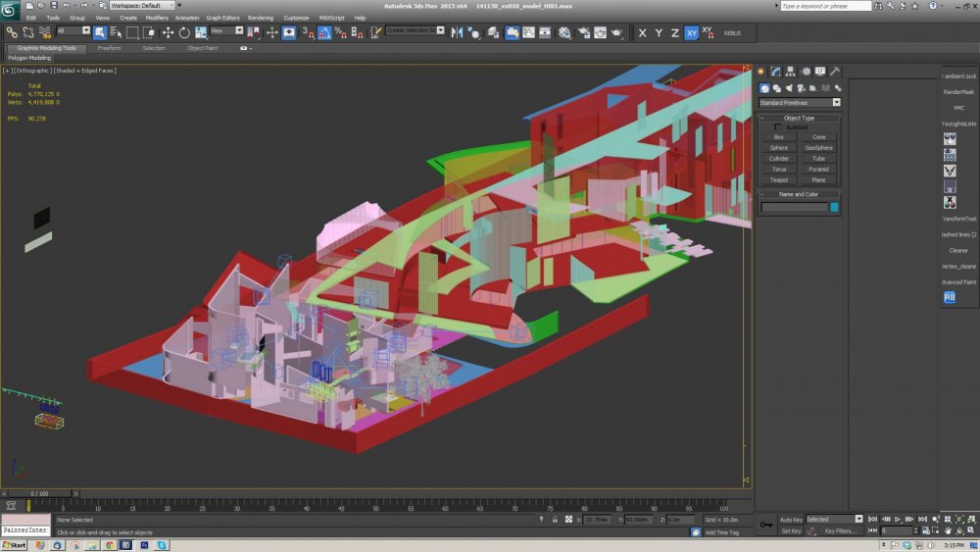Open the Modify panel tab
Screen dimensions: 980x552
point(775,72)
